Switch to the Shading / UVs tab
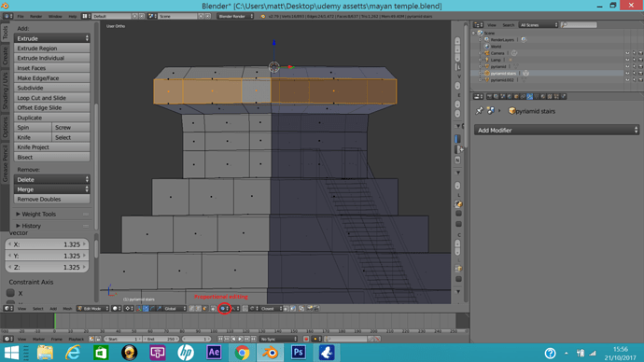The width and height of the screenshot is (644, 362). 5,91
